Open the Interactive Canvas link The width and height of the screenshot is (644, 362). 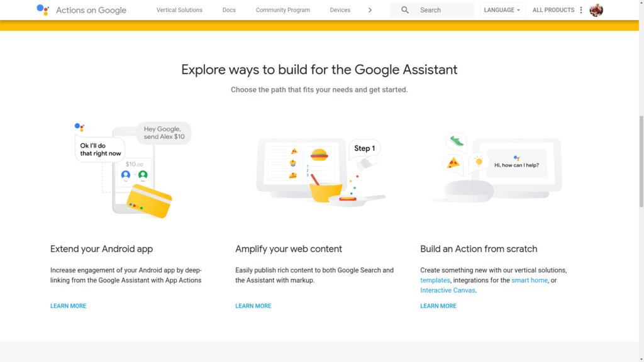[448, 290]
